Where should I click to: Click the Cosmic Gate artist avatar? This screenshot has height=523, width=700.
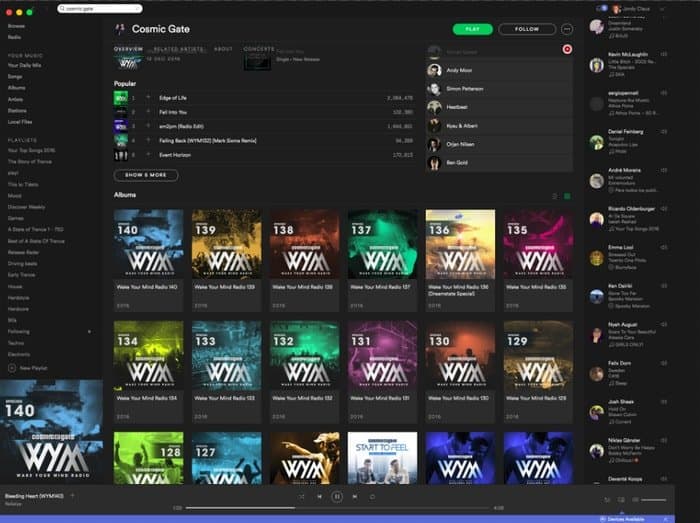[x=120, y=29]
